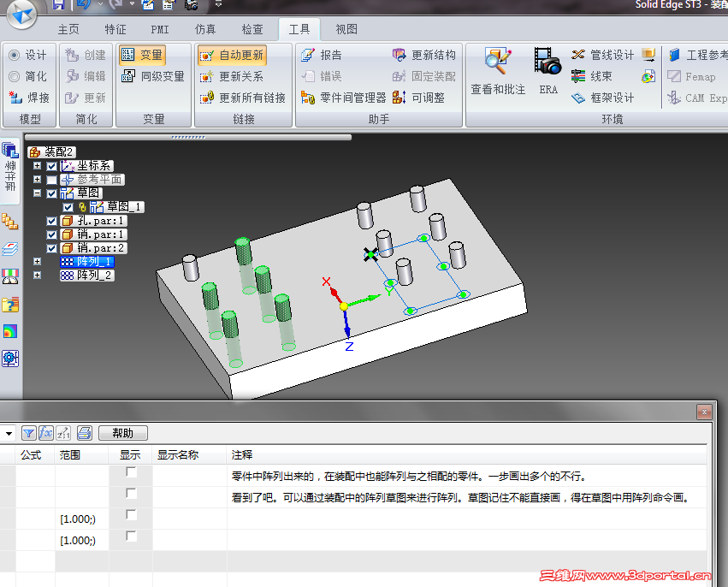The image size is (728, 587).
Task: Click 更新结构 update structure
Action: click(x=424, y=56)
